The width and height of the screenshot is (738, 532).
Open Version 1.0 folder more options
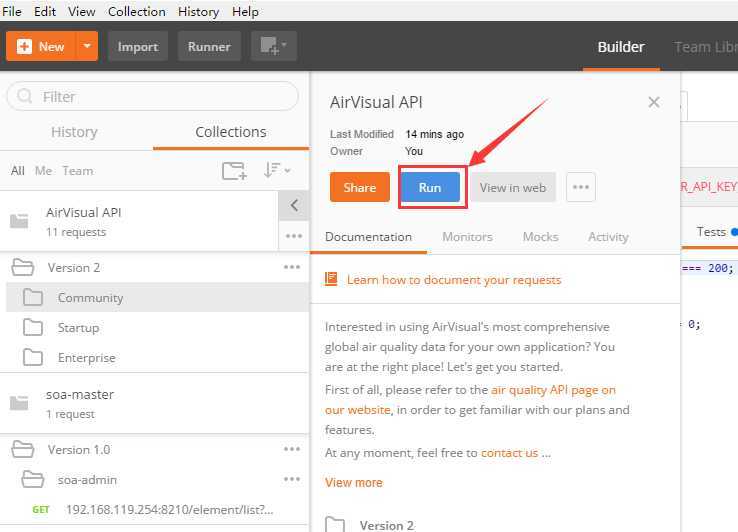coord(292,449)
